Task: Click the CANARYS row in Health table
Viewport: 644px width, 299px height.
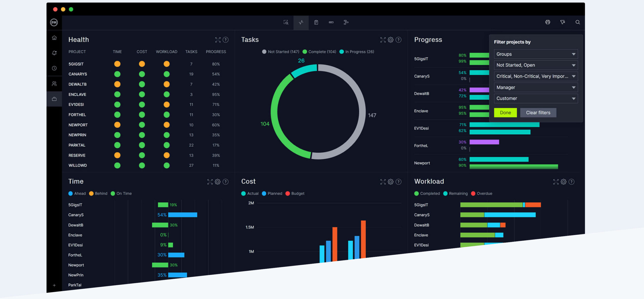Action: tap(78, 74)
